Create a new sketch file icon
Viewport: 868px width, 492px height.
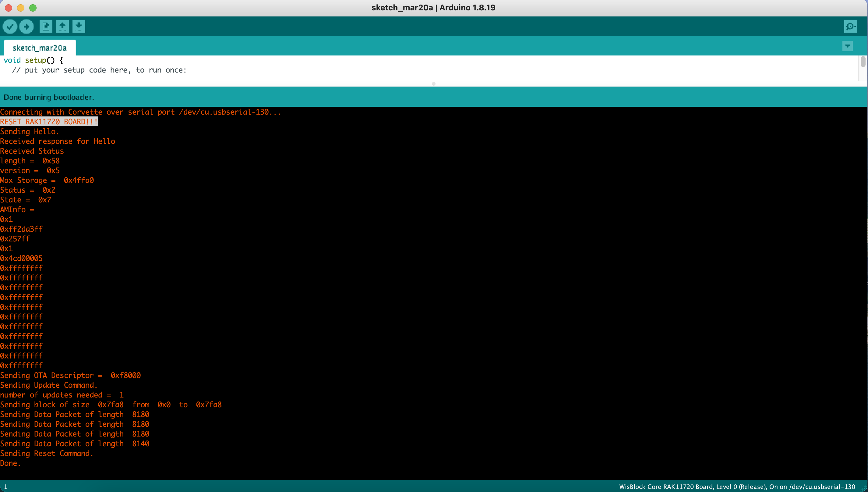[x=46, y=26]
